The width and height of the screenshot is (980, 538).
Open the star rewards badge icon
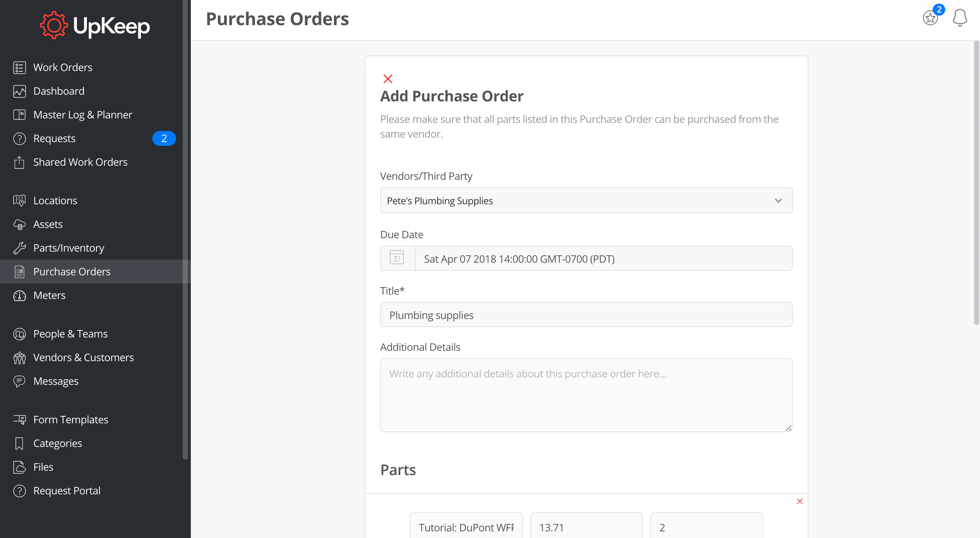pos(930,17)
